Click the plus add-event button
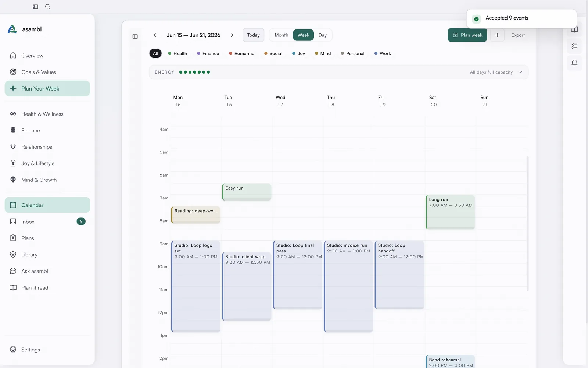 pyautogui.click(x=497, y=35)
